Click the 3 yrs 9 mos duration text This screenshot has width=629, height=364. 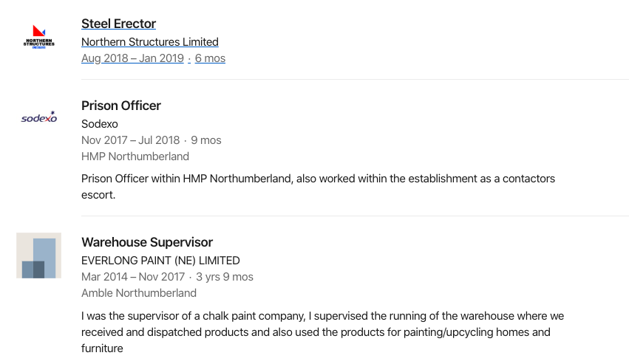tap(225, 277)
